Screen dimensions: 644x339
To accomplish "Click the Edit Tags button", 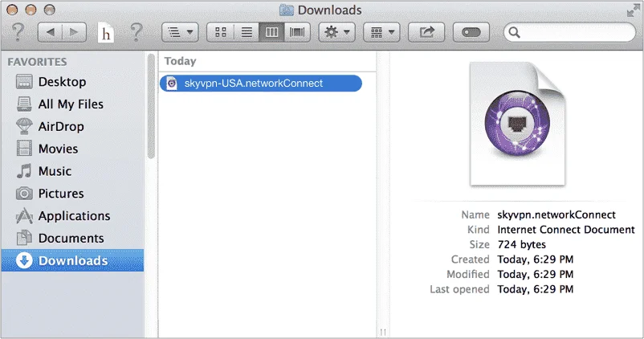I will 471,32.
